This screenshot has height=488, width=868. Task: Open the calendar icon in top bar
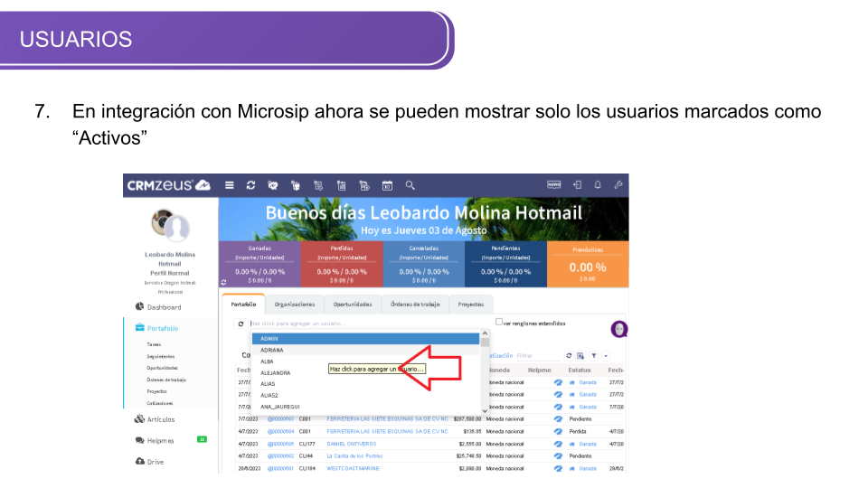387,185
